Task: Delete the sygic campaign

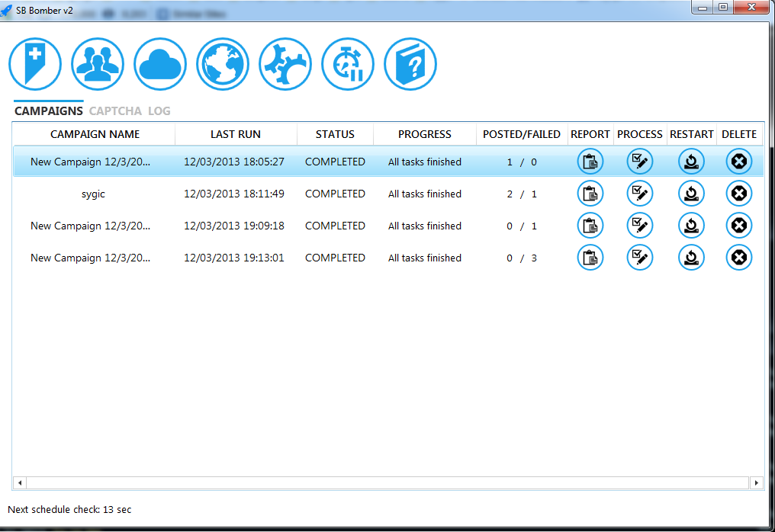Action: tap(739, 194)
